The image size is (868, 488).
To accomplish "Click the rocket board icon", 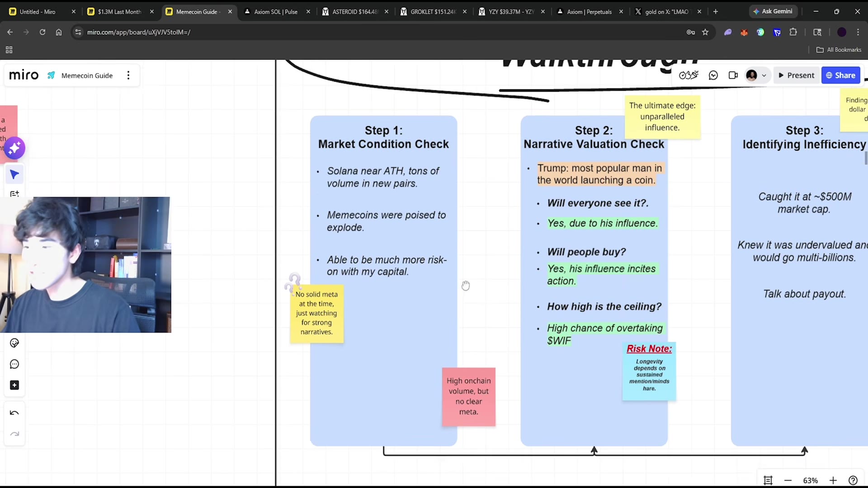I will pyautogui.click(x=51, y=75).
